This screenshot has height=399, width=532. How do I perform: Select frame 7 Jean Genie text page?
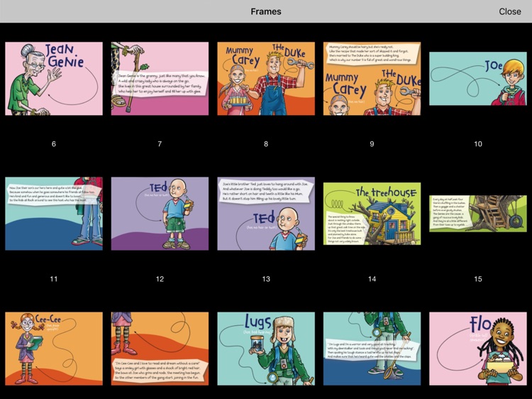[x=160, y=78]
